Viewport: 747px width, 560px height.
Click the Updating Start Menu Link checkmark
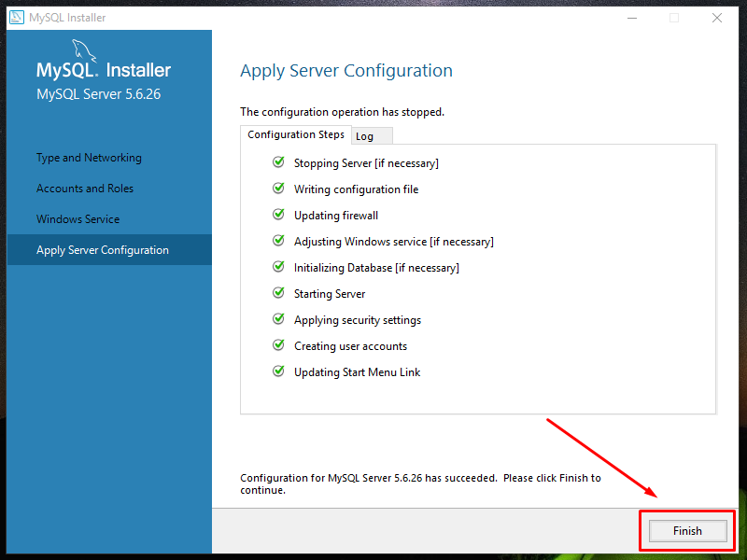click(x=277, y=371)
